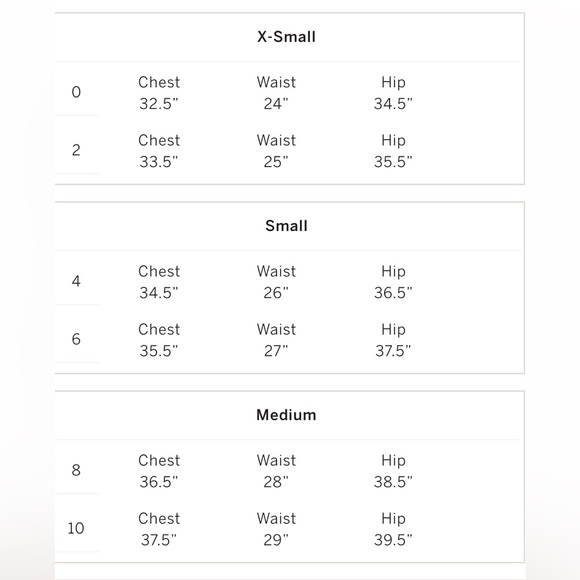The width and height of the screenshot is (580, 580).
Task: Click size 6 row label
Action: coord(76,339)
